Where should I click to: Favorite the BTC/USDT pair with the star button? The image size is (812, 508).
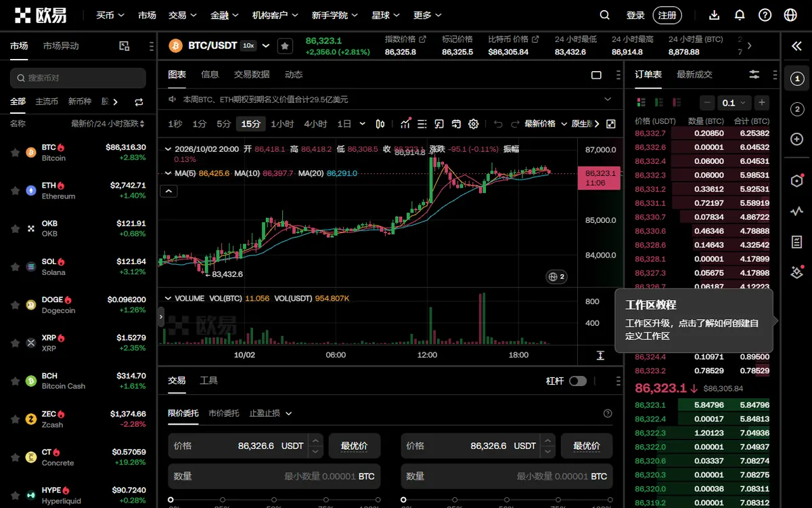pos(285,46)
